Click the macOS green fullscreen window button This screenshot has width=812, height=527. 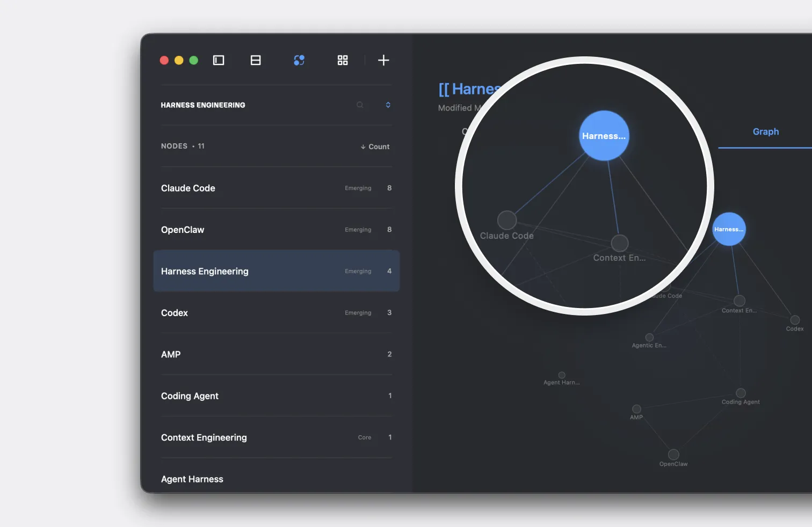(x=194, y=60)
